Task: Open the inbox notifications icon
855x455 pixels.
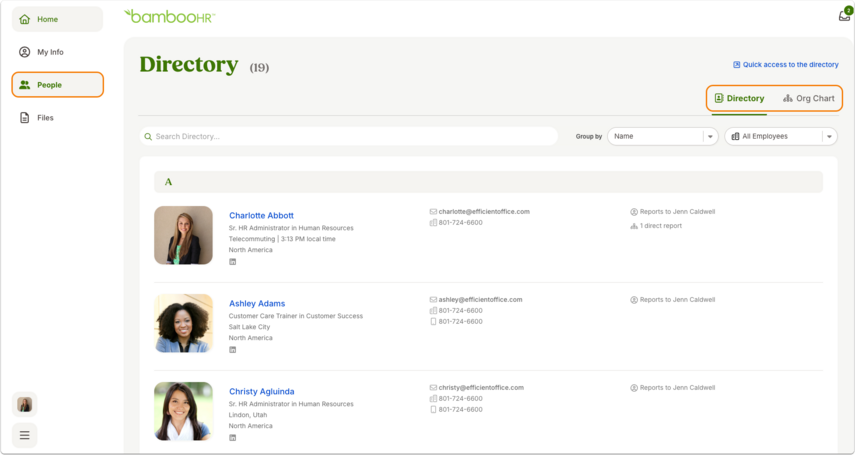Action: pyautogui.click(x=845, y=15)
